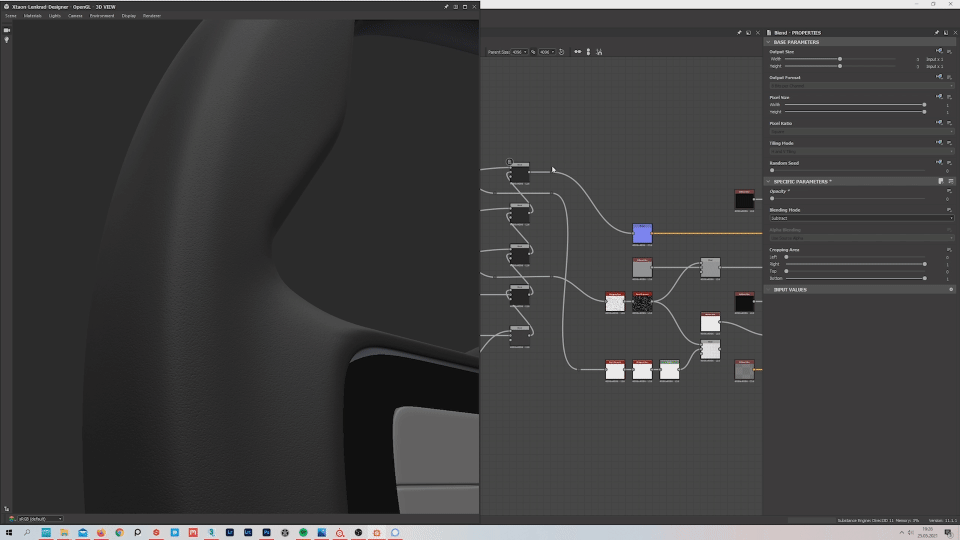960x540 pixels.
Task: Click Random Seed inheritance icon
Action: (x=939, y=162)
